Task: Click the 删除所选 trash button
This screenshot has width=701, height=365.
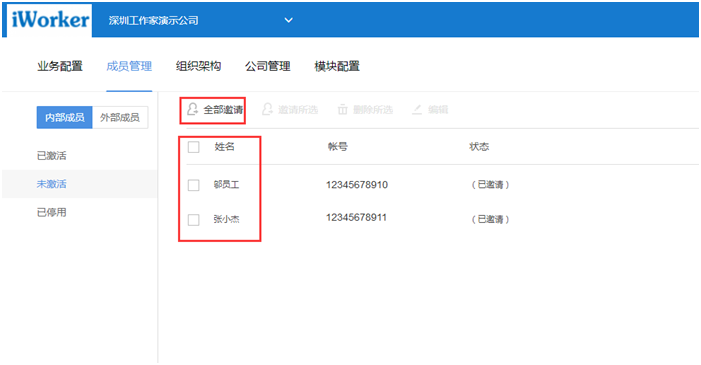Action: pos(365,110)
